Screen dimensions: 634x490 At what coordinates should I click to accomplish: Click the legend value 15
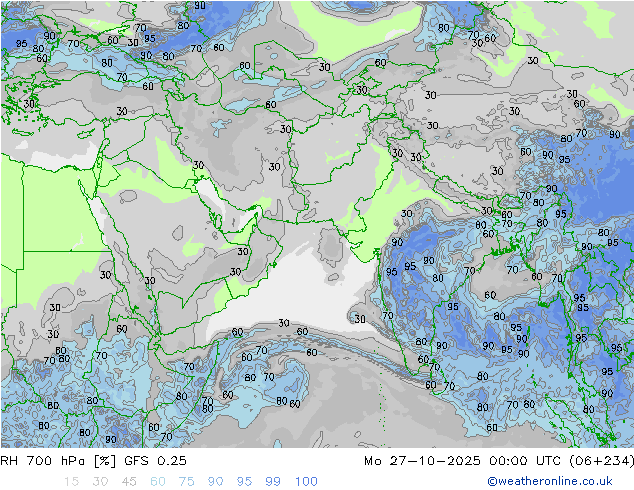(71, 481)
